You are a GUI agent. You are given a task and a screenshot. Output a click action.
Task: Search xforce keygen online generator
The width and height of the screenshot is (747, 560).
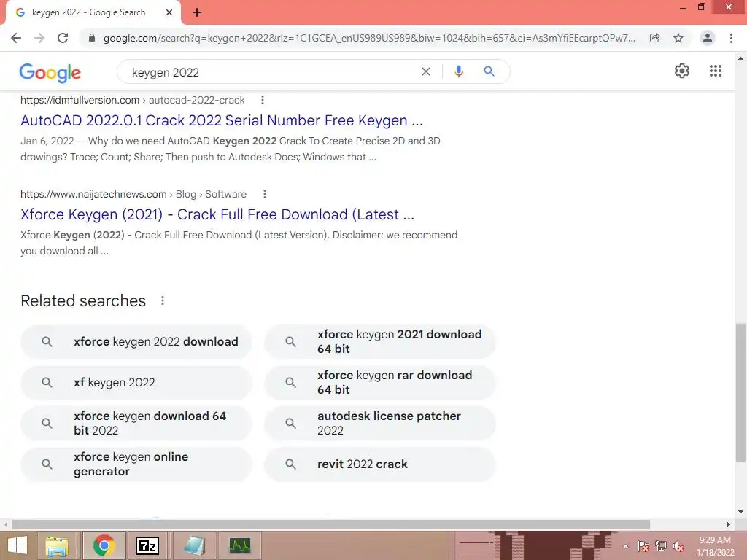(x=136, y=464)
